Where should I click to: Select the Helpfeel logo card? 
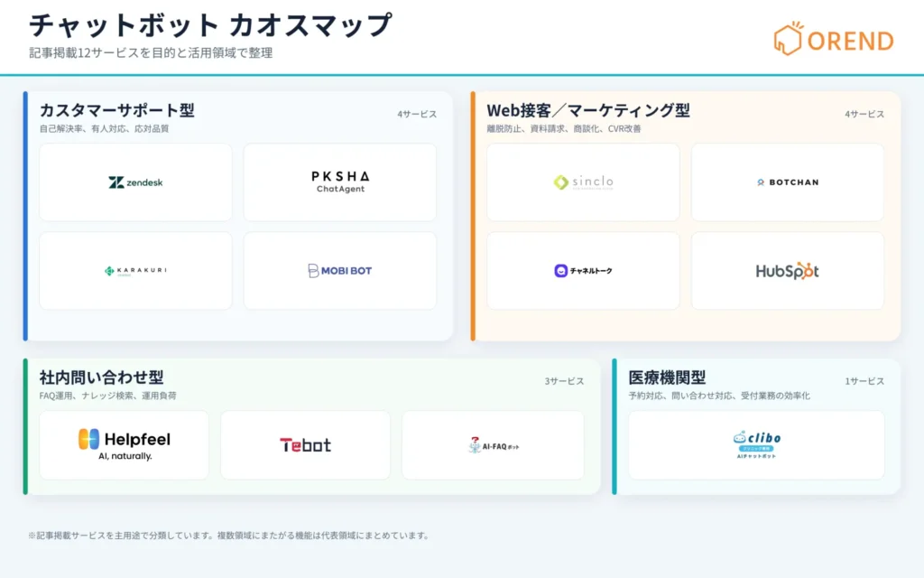click(124, 445)
